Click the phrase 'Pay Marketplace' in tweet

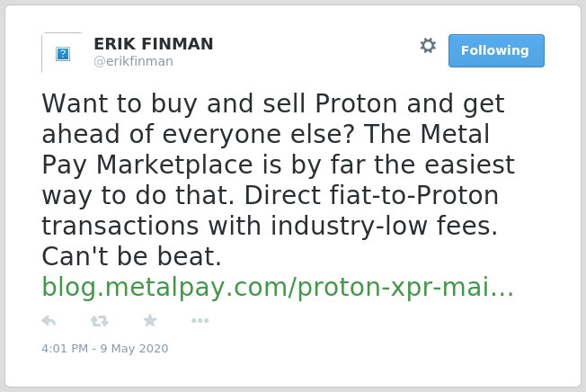(147, 165)
